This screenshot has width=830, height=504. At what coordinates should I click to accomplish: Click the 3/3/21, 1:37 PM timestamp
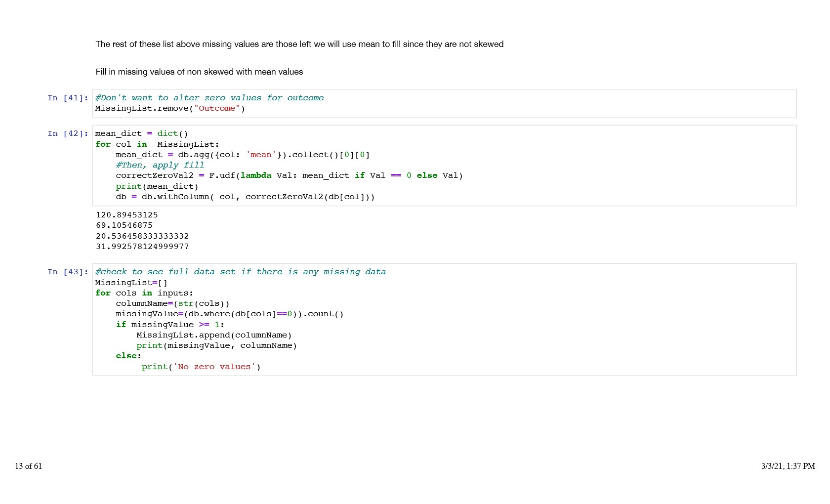click(788, 466)
